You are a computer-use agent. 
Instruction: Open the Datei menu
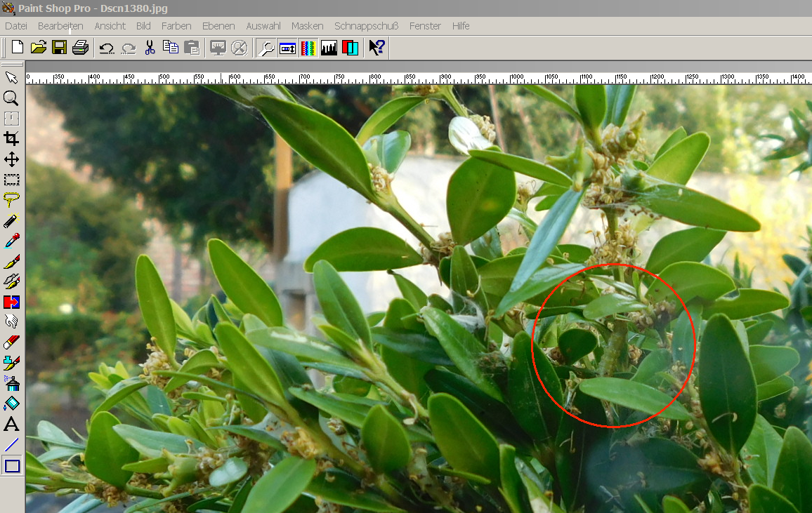tap(16, 26)
